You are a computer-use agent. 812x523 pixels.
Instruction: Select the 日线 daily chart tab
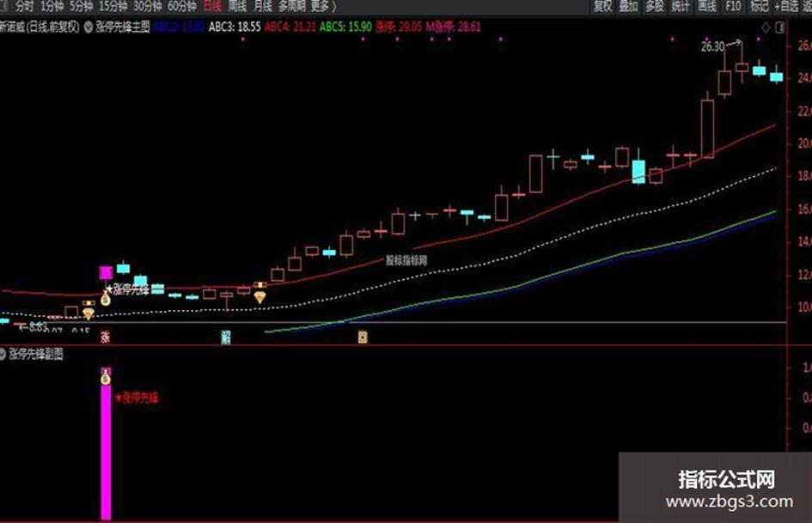tap(211, 6)
